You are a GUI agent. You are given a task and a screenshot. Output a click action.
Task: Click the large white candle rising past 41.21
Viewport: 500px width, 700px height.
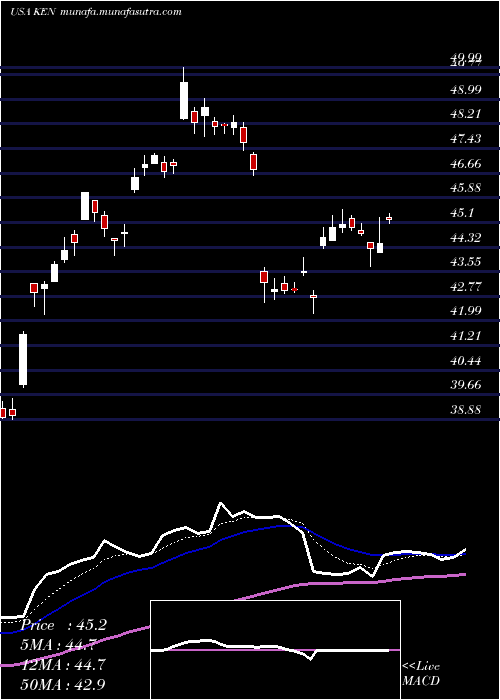23,359
